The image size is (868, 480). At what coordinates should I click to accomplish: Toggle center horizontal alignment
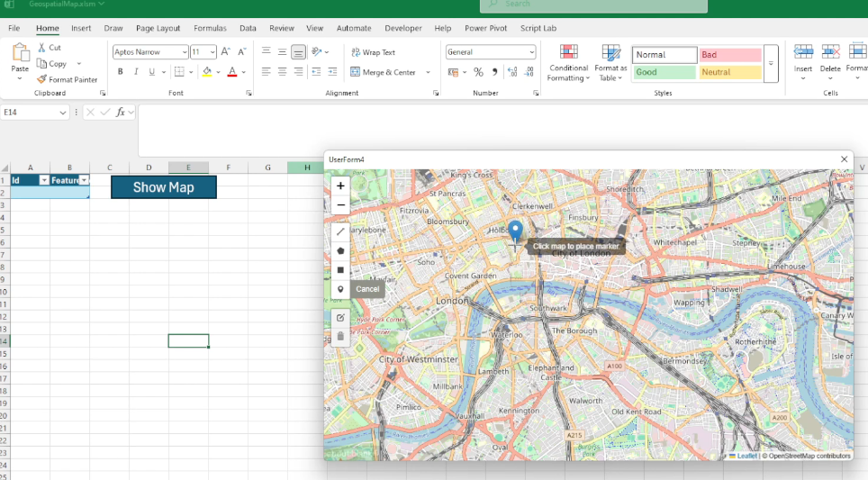coord(283,72)
